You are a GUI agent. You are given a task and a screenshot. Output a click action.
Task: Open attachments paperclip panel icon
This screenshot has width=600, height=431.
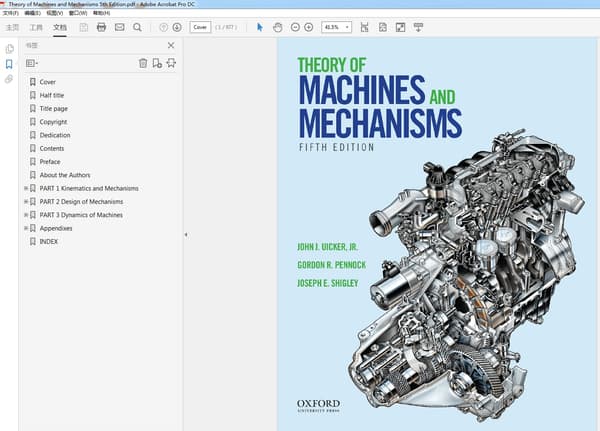point(9,79)
